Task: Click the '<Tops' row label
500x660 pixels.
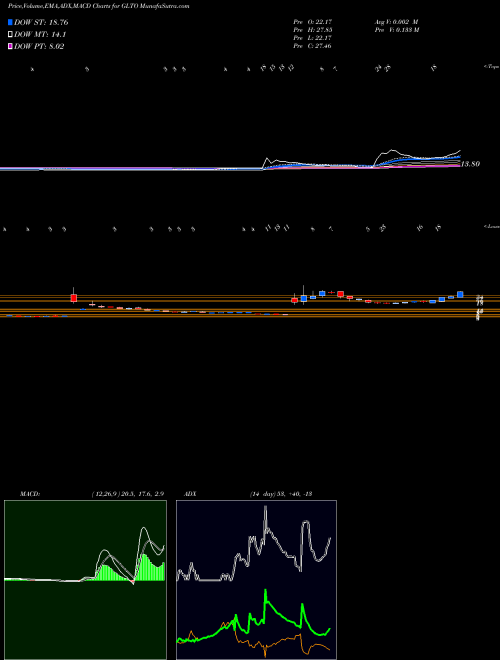Action: click(x=491, y=67)
